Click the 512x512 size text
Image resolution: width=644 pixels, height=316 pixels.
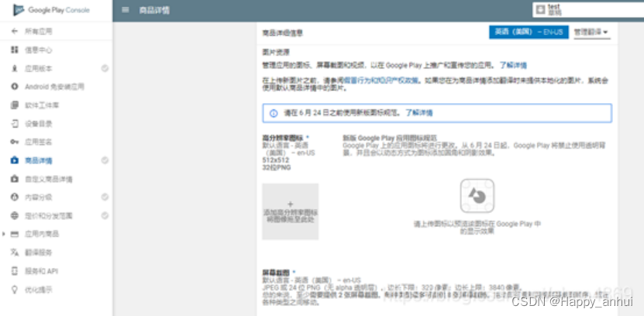(276, 160)
